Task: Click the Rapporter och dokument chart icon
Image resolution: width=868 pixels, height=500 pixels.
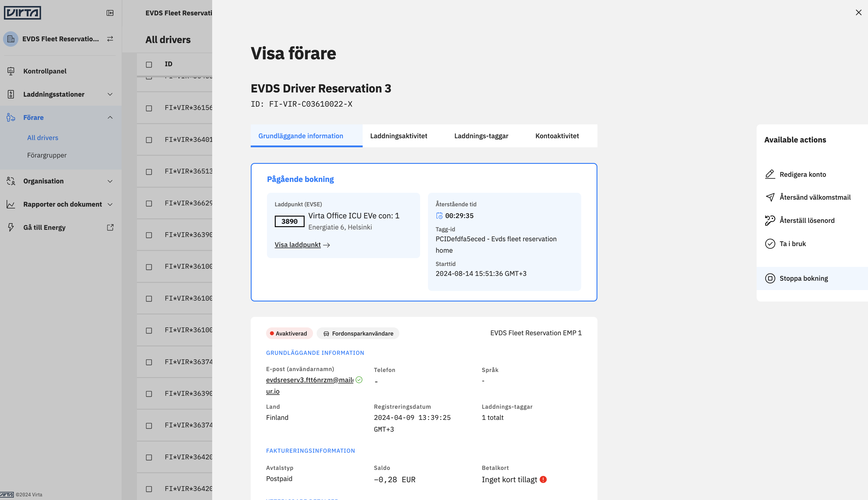Action: click(11, 204)
